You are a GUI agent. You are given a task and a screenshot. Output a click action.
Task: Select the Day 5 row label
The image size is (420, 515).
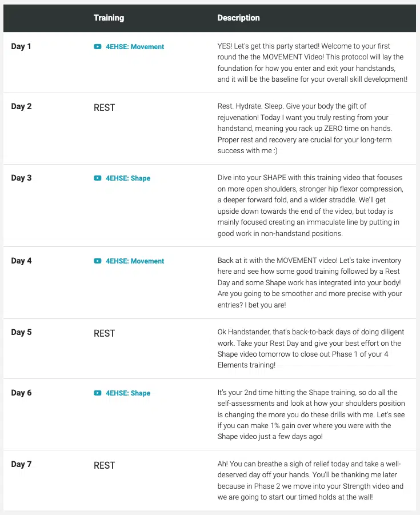tap(21, 332)
